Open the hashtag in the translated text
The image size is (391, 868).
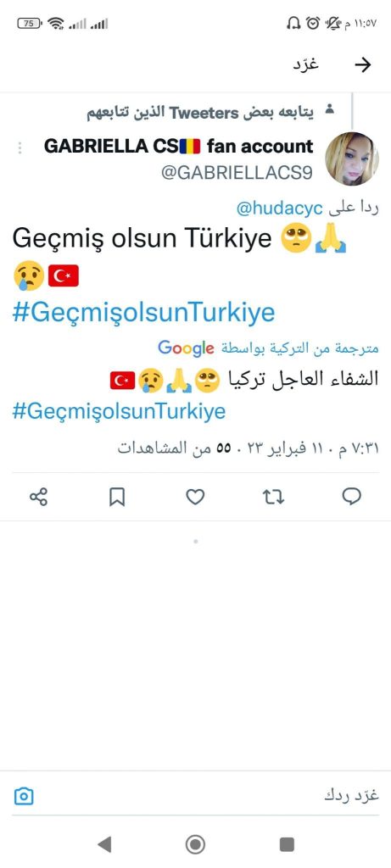coord(119,412)
